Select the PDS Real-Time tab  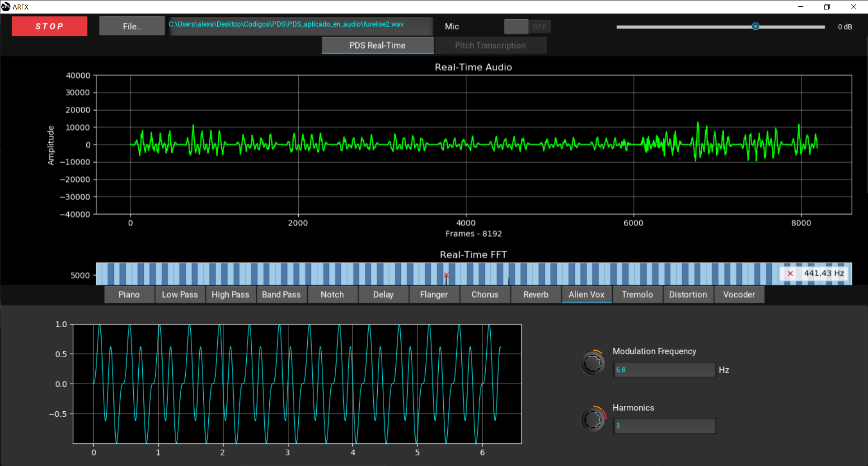(378, 45)
